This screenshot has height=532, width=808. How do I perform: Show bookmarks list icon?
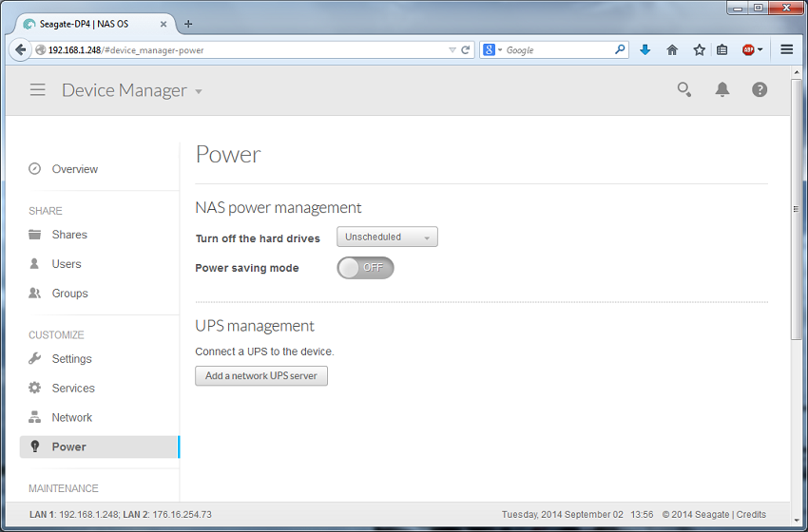point(721,50)
